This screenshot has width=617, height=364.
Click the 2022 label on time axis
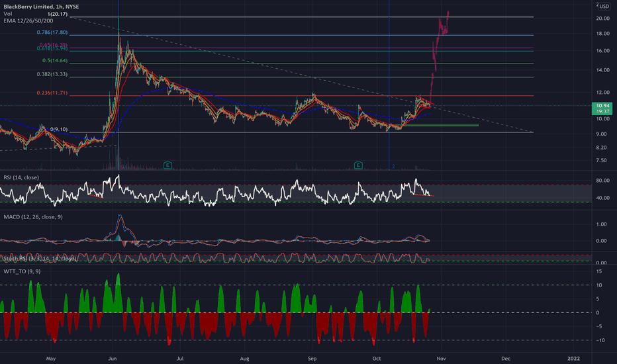pyautogui.click(x=574, y=359)
